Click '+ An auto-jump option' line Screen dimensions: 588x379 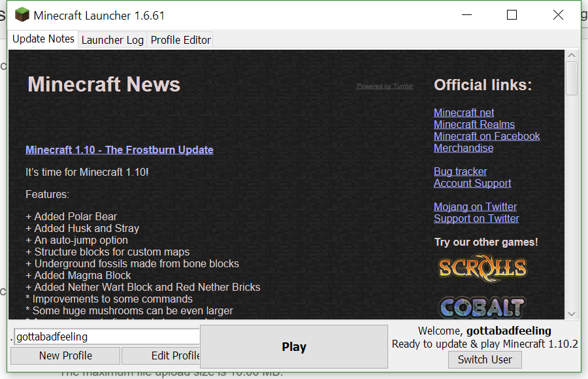click(76, 240)
